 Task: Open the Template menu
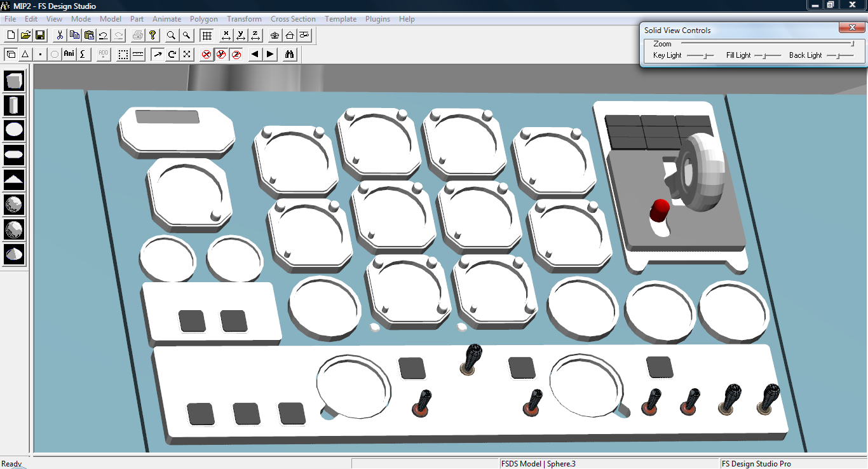coord(341,19)
